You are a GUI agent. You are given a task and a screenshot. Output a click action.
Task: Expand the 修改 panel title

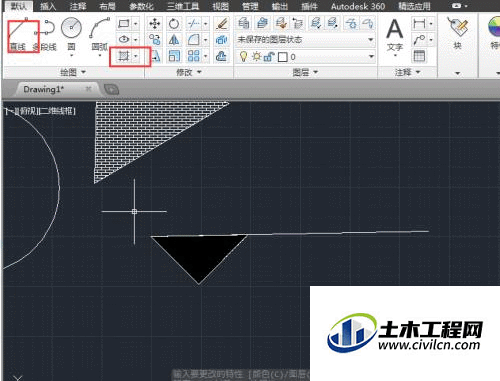[x=189, y=72]
